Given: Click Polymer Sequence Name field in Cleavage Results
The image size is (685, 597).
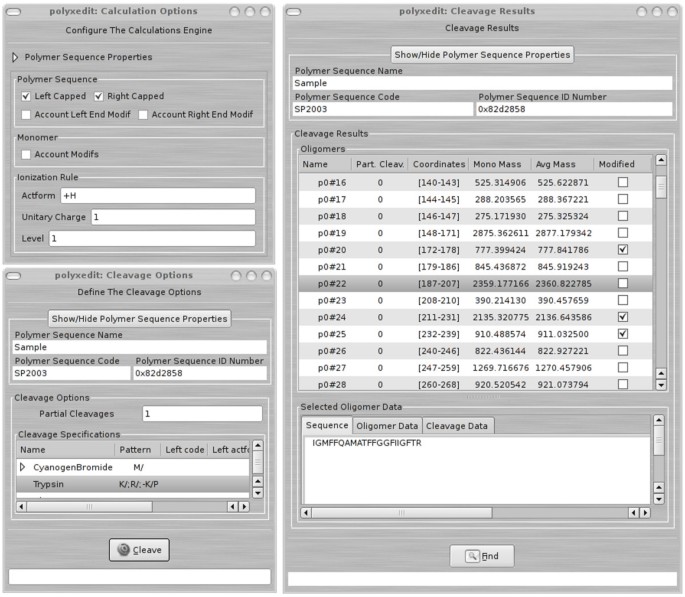Looking at the screenshot, I should click(482, 83).
